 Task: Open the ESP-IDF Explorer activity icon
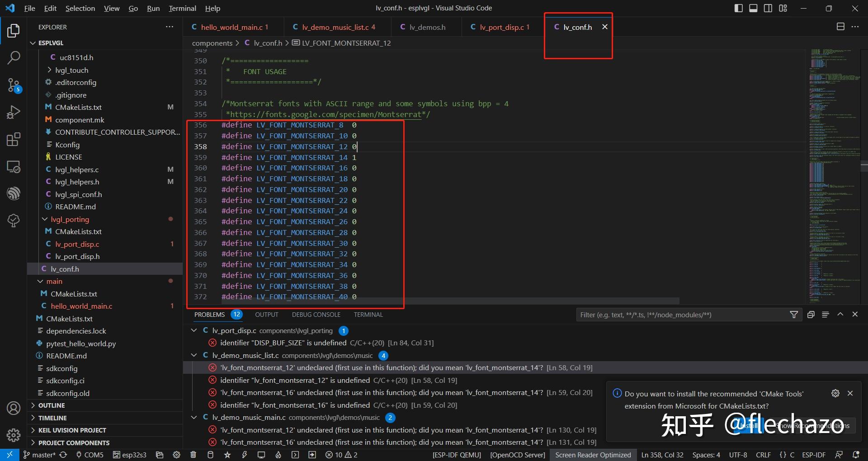[x=14, y=193]
